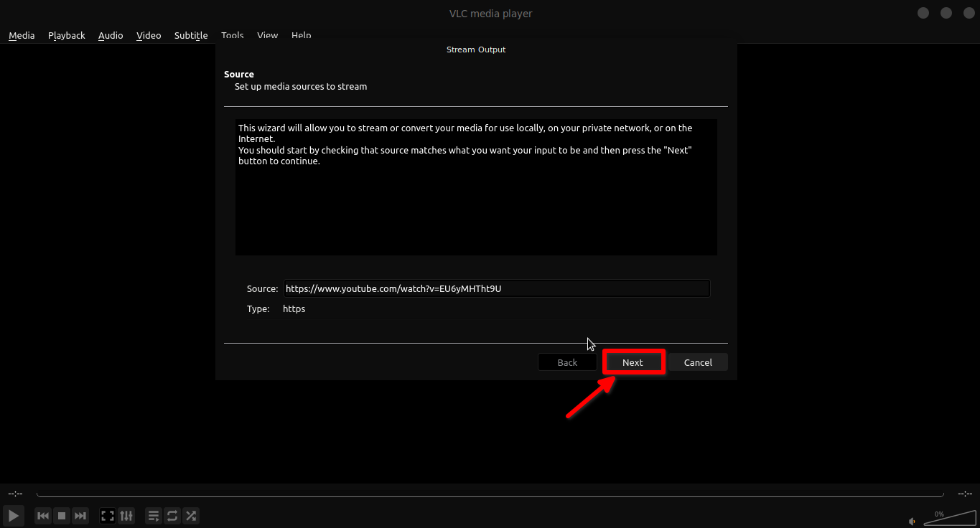Open the Media menu
Screen dimensions: 980x528
click(22, 35)
